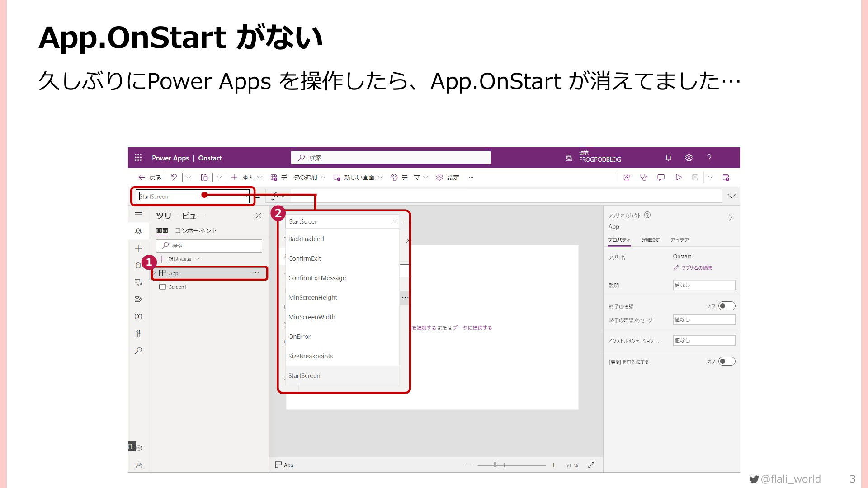Open the virtual agent icon at rail bottom
868x488 pixels.
[139, 465]
